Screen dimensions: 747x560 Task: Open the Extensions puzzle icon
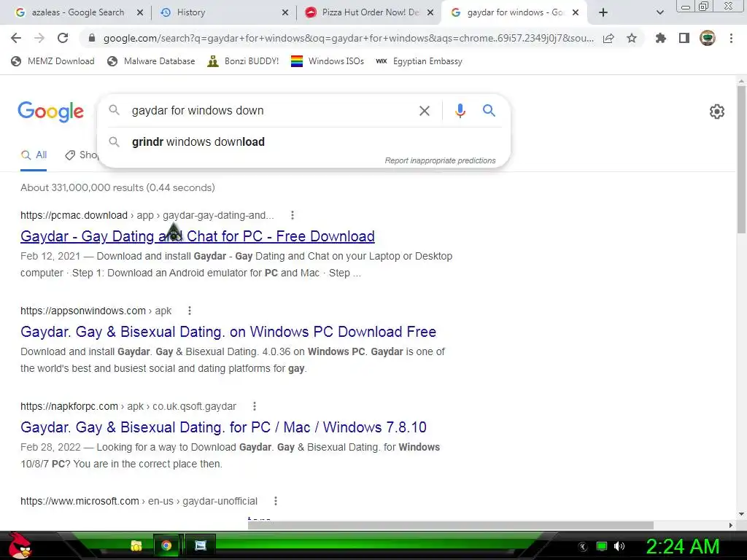coord(661,38)
